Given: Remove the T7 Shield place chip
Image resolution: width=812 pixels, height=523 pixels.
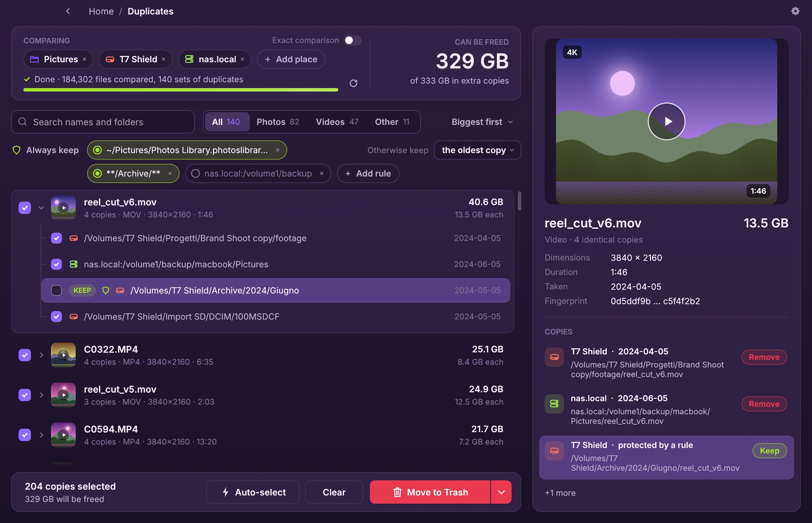Looking at the screenshot, I should click(164, 59).
